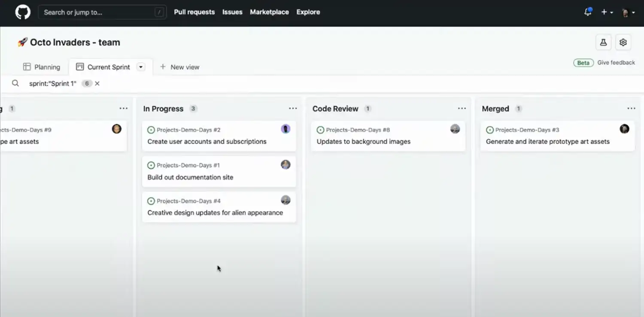Click open-issue icon on Projects-Demo-Days #3

[490, 130]
